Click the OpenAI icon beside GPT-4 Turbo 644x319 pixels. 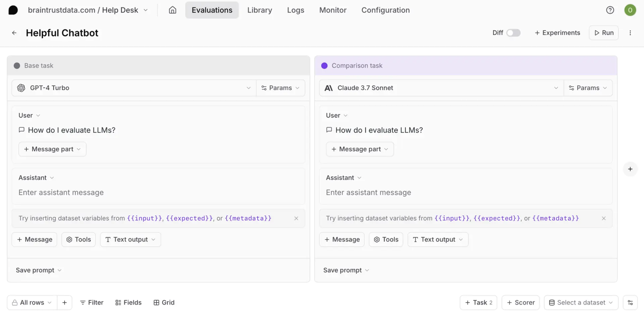pyautogui.click(x=21, y=88)
